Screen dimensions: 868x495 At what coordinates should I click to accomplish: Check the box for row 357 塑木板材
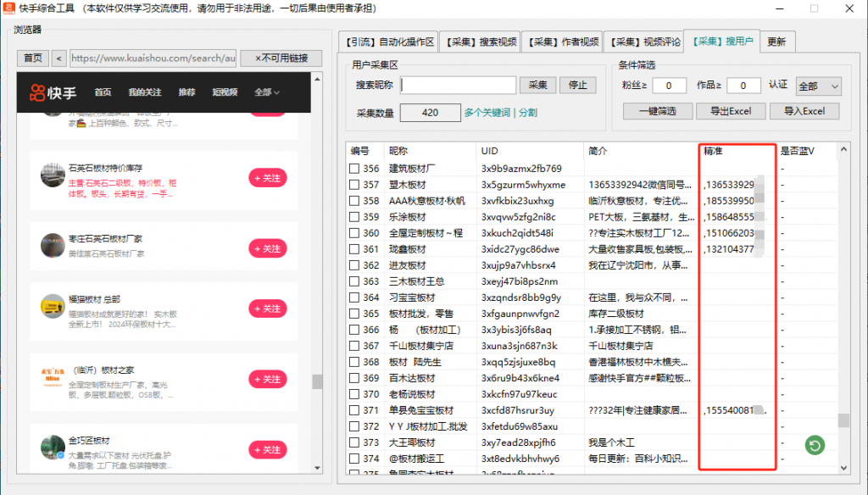click(354, 185)
